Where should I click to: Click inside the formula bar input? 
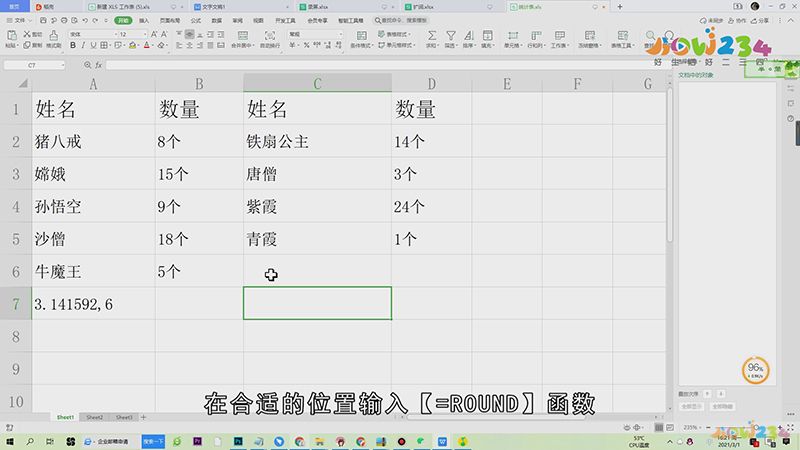pos(378,65)
